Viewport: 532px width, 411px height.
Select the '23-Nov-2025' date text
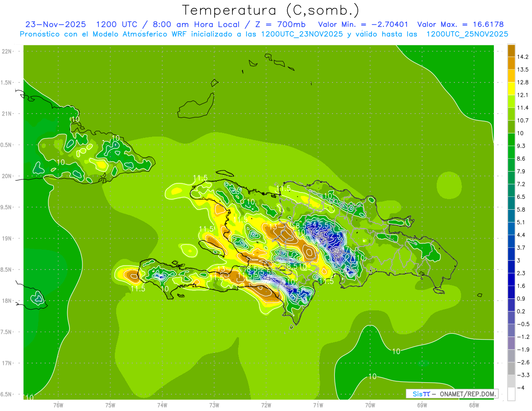[56, 24]
